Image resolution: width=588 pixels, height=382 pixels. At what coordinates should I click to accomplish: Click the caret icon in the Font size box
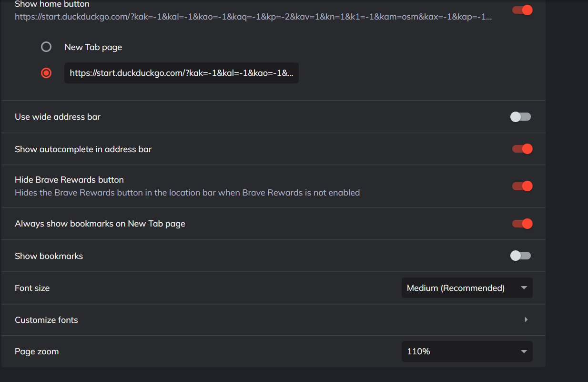click(x=524, y=288)
